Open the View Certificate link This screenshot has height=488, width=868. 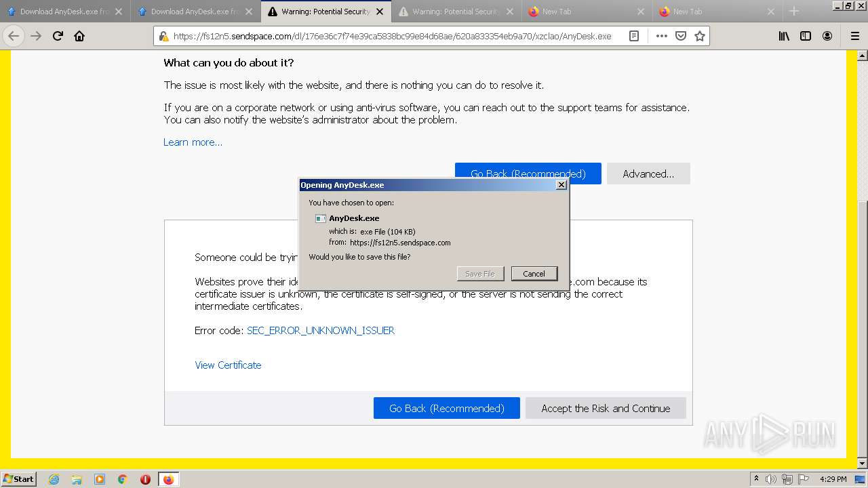[x=228, y=365]
